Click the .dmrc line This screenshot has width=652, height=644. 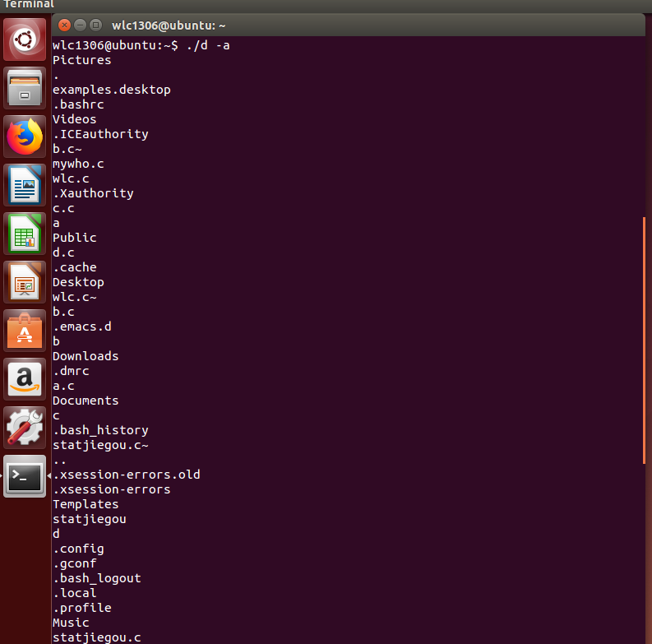click(71, 371)
